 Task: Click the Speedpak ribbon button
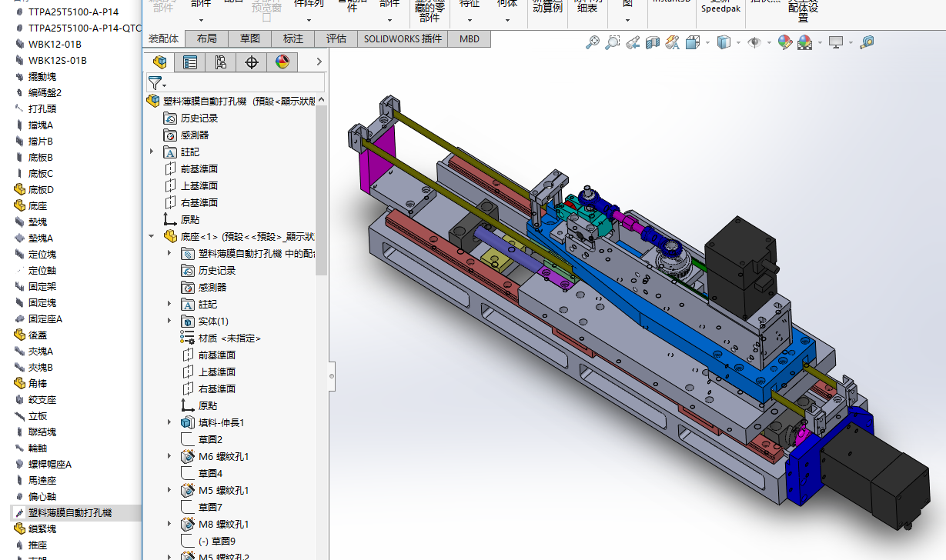720,8
